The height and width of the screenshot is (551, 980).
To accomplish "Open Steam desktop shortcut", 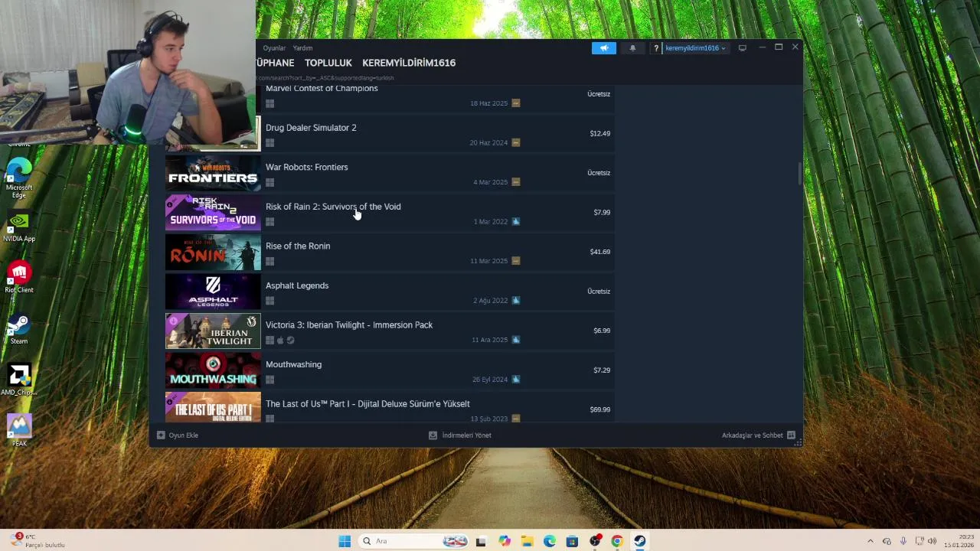I will coord(19,329).
